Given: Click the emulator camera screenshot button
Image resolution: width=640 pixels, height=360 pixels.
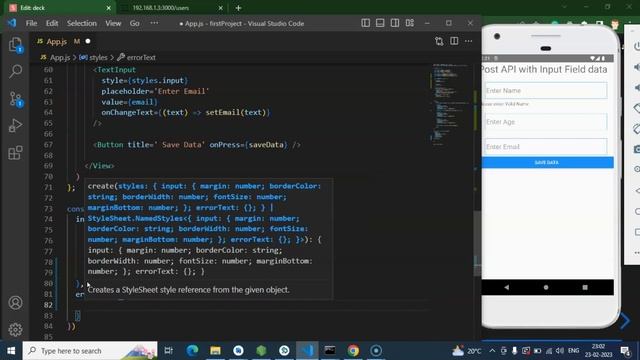Looking at the screenshot, I should pos(636,149).
